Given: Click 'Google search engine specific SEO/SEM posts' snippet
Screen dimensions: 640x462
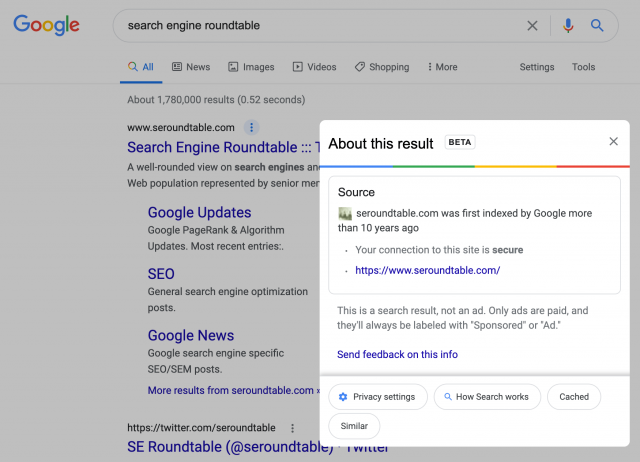Looking at the screenshot, I should click(216, 361).
